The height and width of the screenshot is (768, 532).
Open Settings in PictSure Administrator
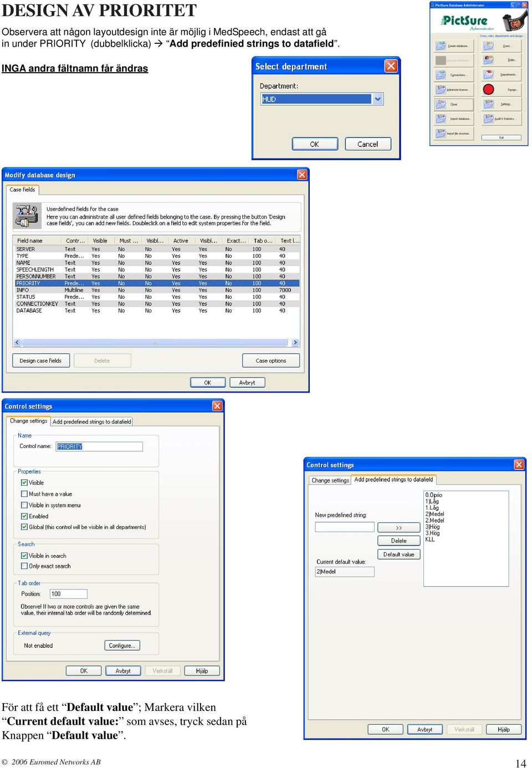502,104
